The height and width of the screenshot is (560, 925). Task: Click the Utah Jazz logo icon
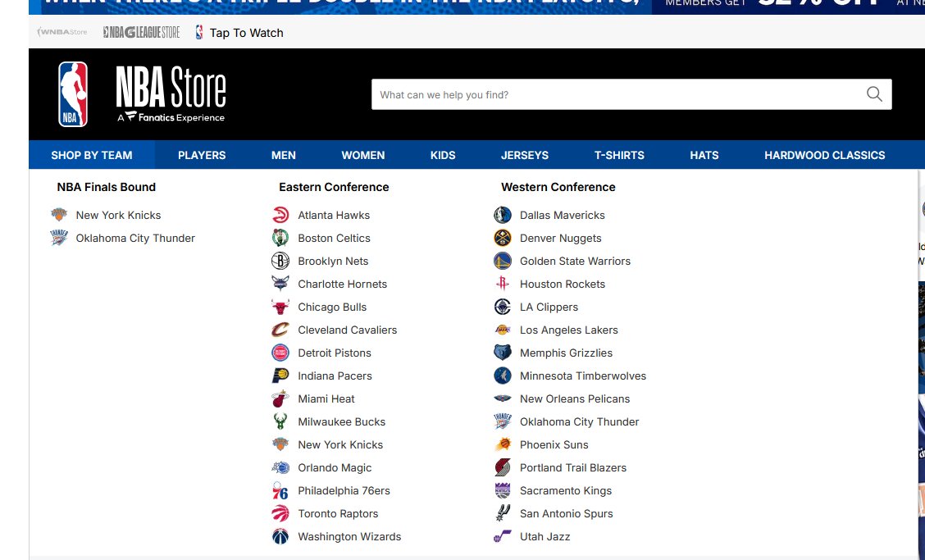pos(502,537)
